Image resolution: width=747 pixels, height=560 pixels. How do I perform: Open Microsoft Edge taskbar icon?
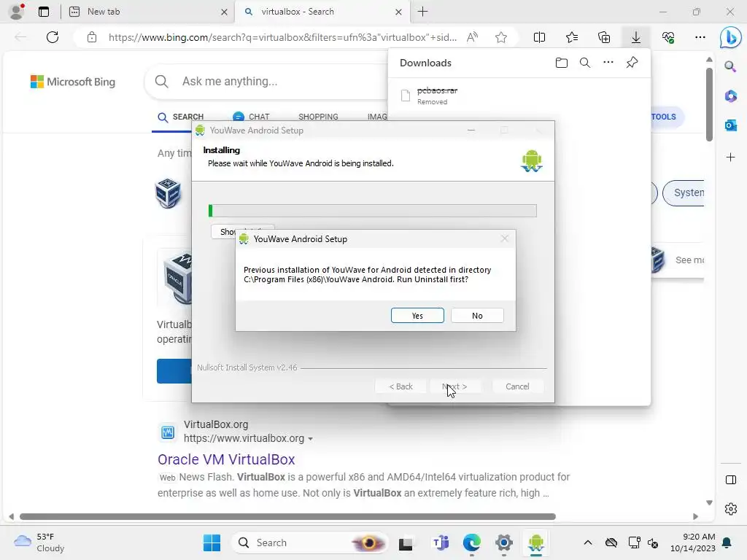click(472, 542)
